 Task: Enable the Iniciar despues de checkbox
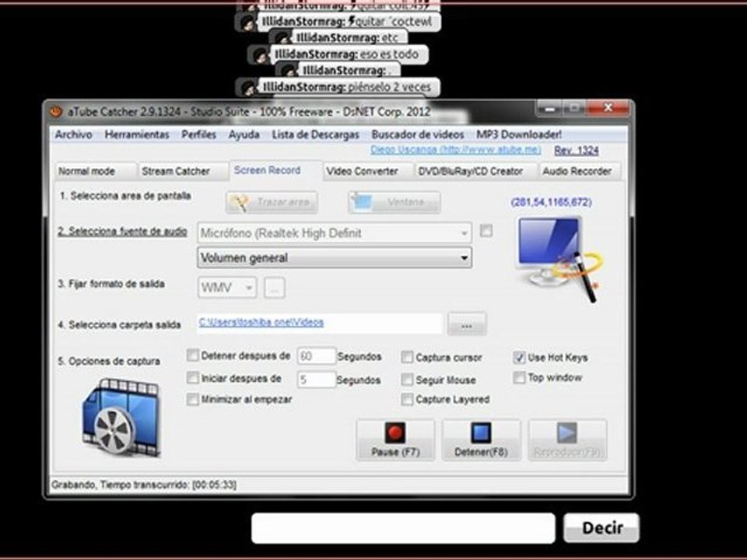pos(193,378)
